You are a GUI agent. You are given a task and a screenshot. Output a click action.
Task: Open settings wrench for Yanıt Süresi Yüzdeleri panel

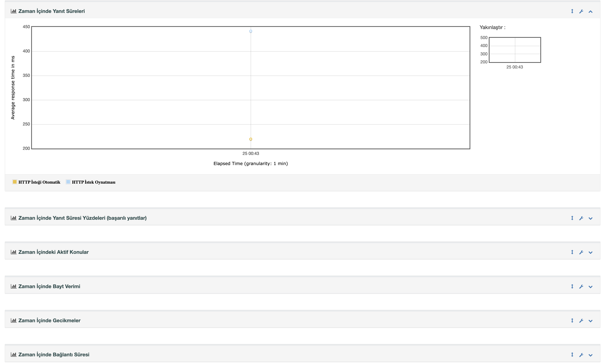(581, 218)
